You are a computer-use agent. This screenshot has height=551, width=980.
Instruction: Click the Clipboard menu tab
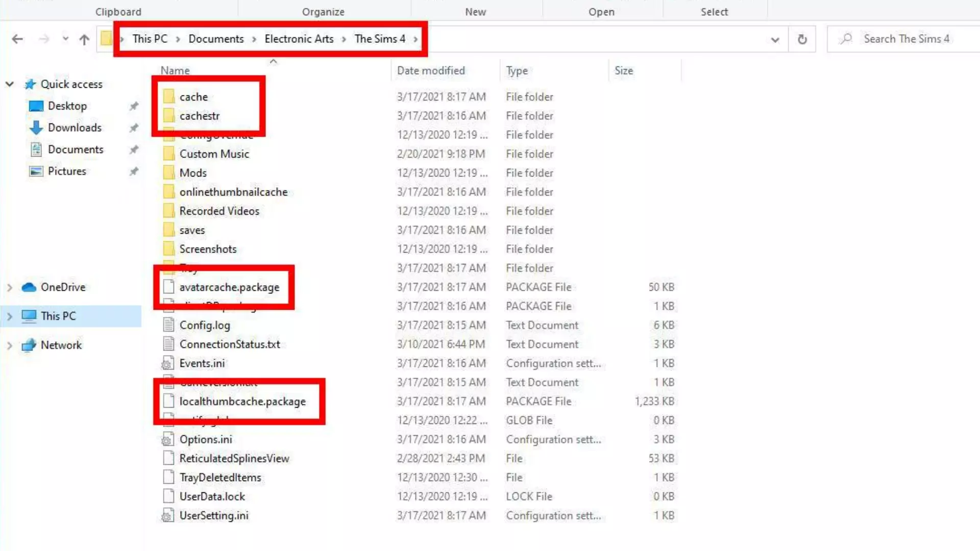[x=118, y=11]
